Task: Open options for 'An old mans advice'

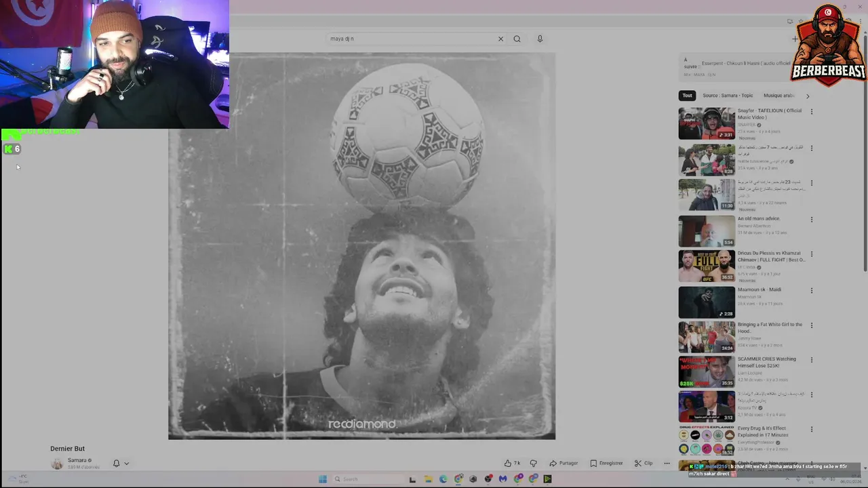Action: tap(811, 220)
